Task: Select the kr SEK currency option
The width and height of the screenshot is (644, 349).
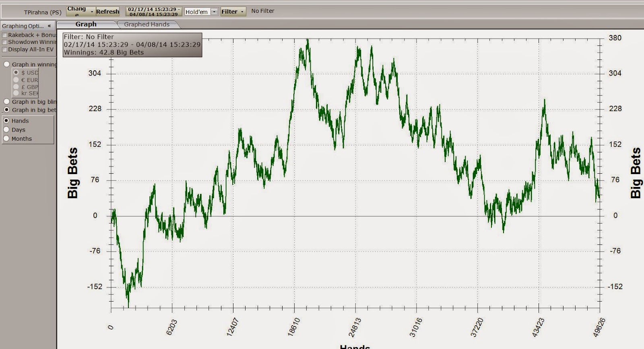Action: click(16, 93)
